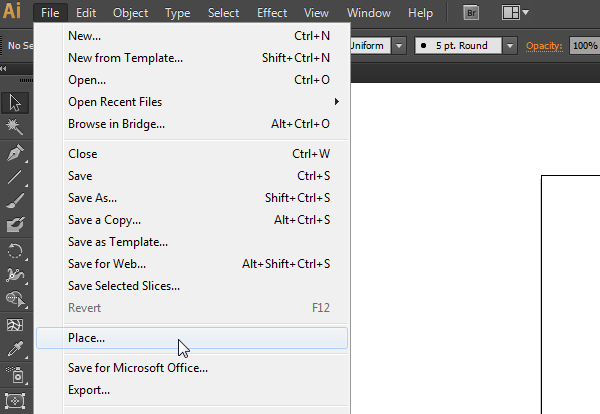600x414 pixels.
Task: Click the orange Opacity link
Action: 544,46
